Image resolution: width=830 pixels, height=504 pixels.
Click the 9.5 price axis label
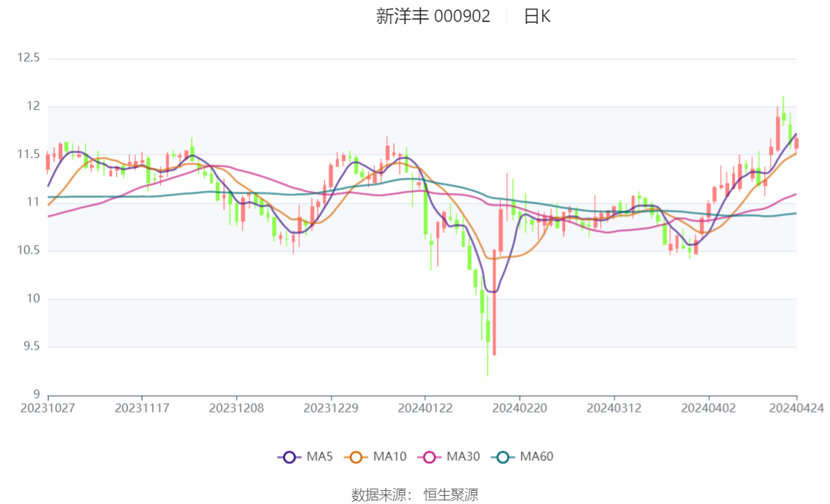31,347
